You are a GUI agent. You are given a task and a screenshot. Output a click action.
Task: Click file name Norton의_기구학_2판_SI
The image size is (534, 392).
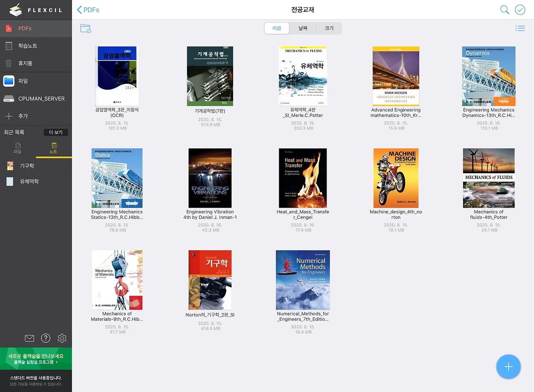[x=210, y=315]
